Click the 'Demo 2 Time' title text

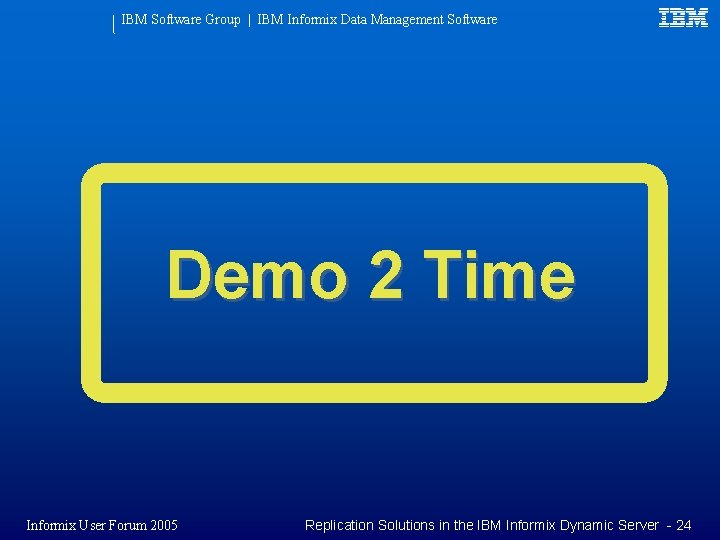click(371, 275)
